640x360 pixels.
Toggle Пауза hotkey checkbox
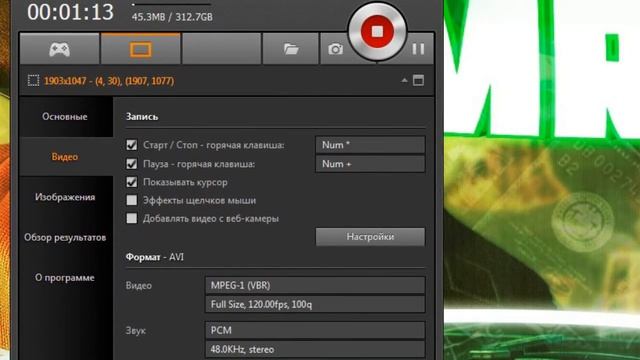131,164
